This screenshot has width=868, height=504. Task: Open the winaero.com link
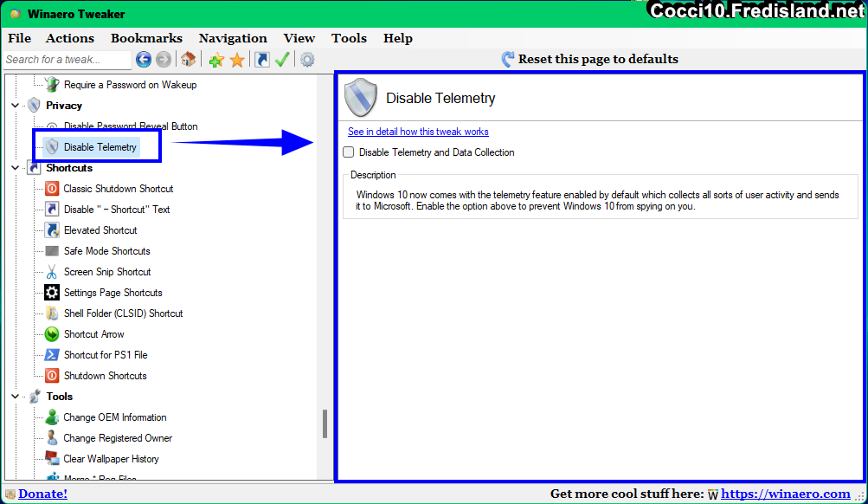[785, 494]
